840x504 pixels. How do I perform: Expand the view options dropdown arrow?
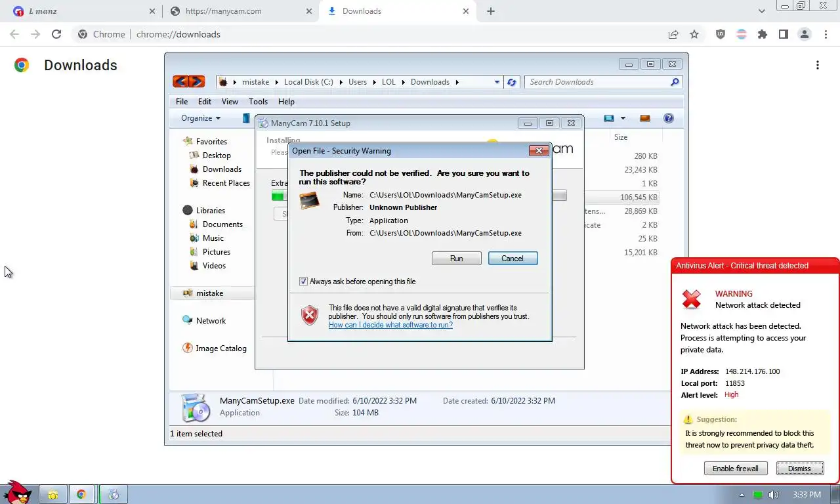coord(623,118)
